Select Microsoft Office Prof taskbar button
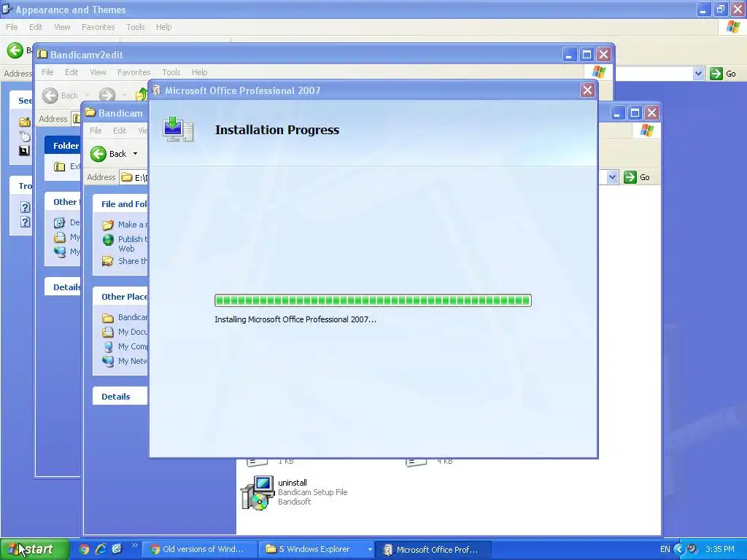This screenshot has width=747, height=560. [433, 550]
